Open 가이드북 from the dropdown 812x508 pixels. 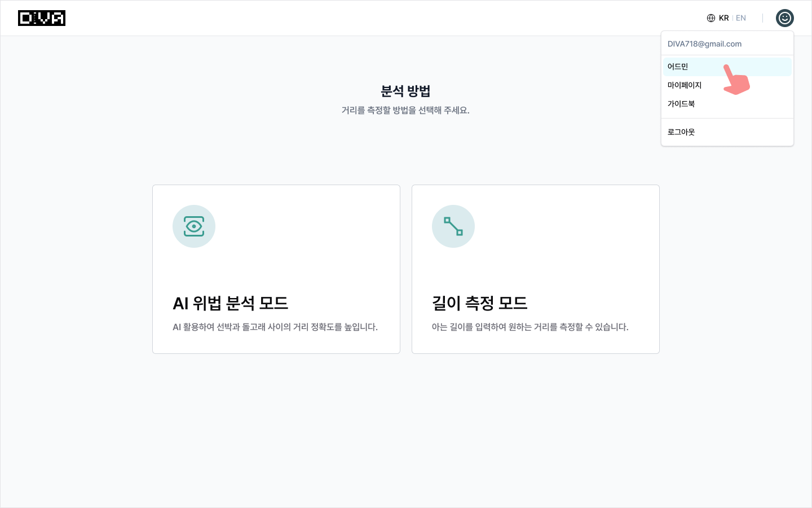[681, 104]
